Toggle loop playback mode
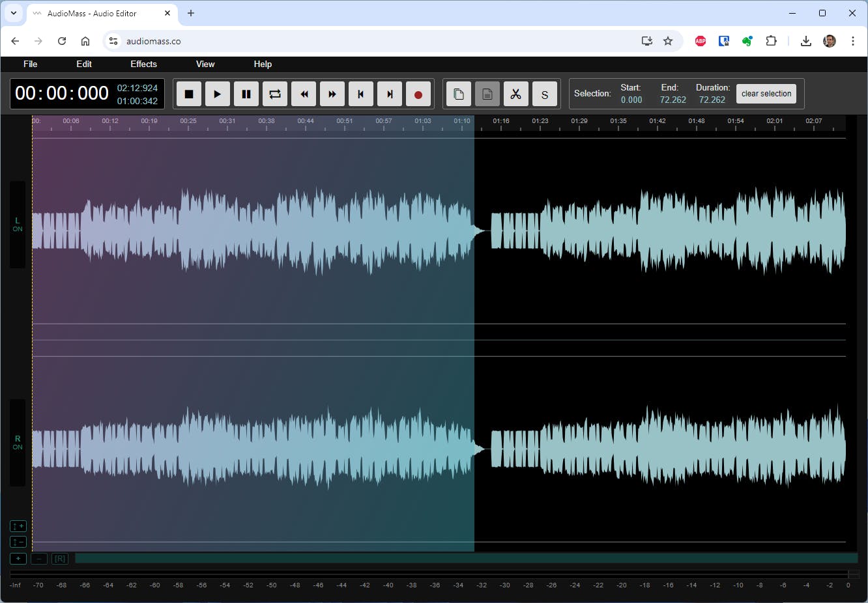The image size is (868, 603). (x=275, y=94)
